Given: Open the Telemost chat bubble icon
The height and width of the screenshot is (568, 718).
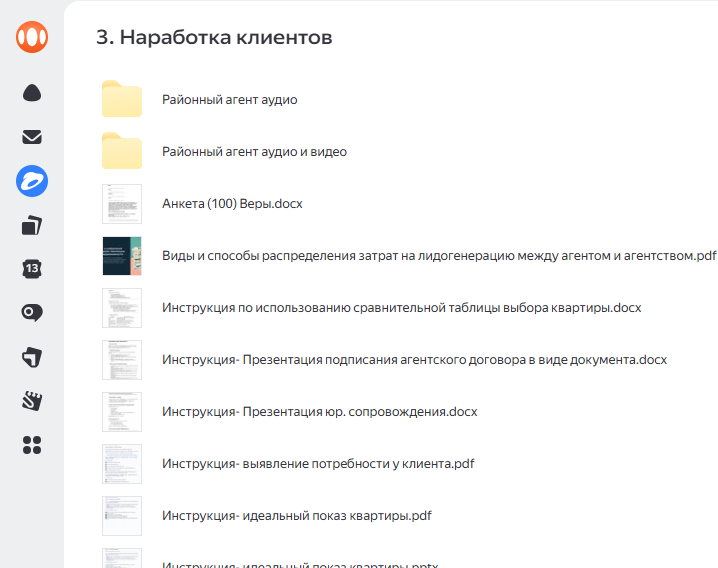Looking at the screenshot, I should point(32,313).
